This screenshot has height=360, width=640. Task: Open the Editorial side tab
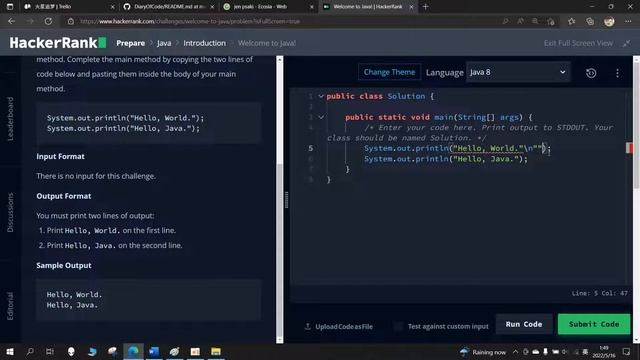coord(11,306)
